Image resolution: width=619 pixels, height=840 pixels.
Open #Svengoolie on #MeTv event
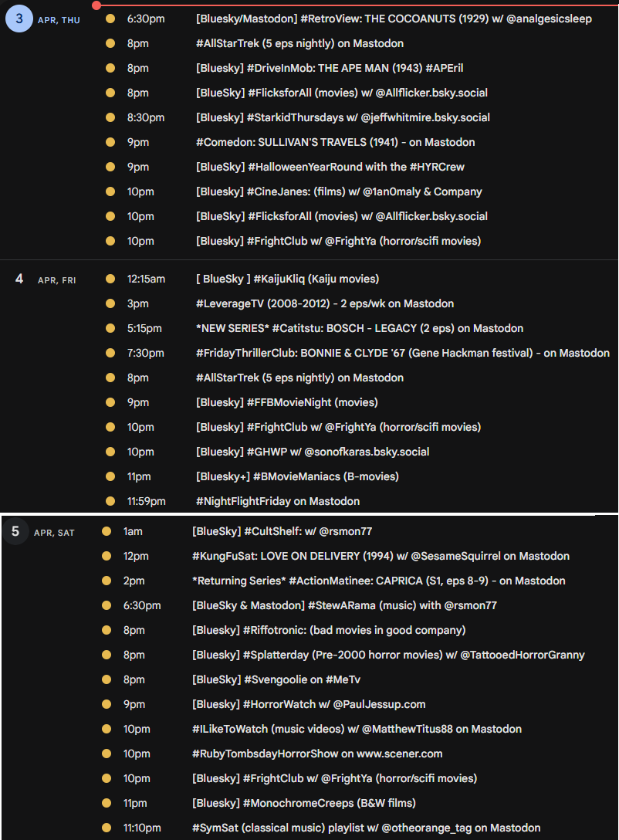[x=276, y=679]
